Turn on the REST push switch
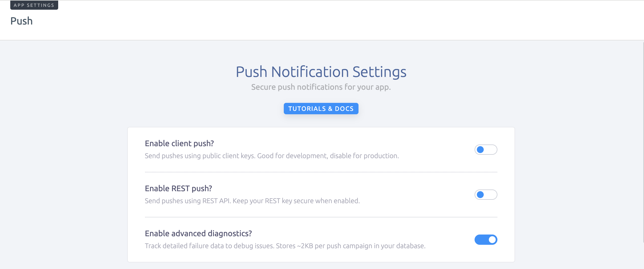 pos(486,195)
